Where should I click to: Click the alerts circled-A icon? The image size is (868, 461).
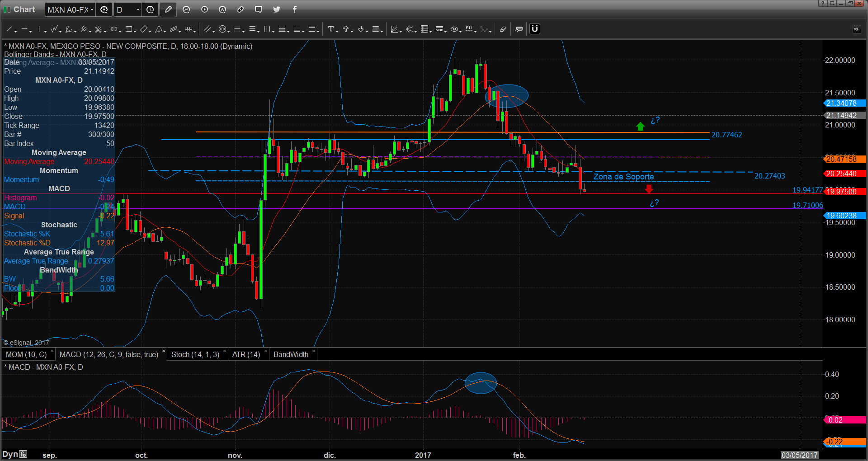(222, 9)
